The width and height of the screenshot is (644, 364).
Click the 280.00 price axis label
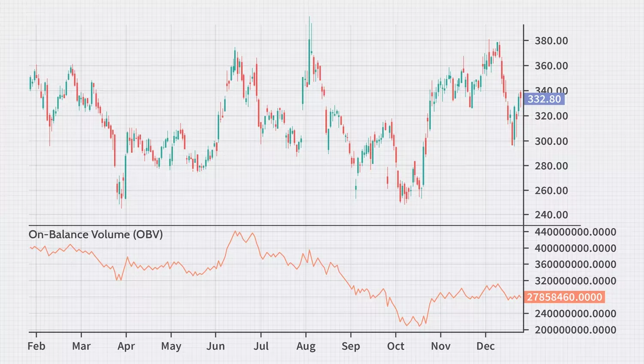pos(551,166)
